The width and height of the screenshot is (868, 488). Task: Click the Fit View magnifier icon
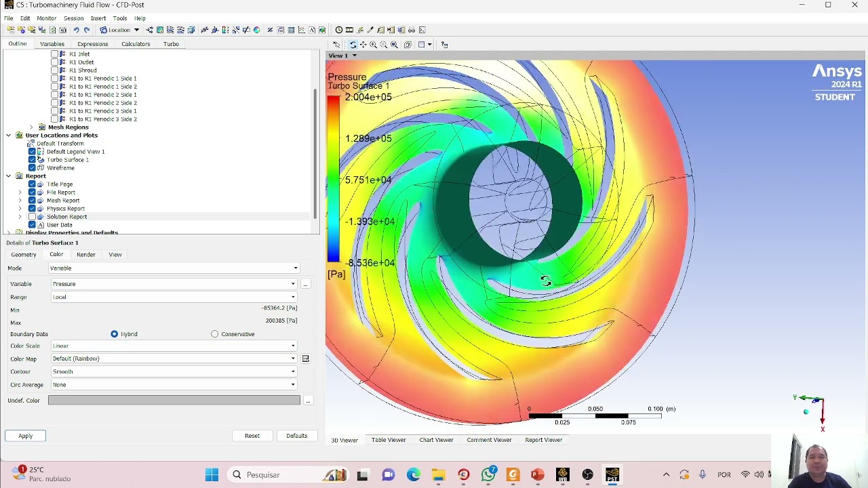click(394, 45)
